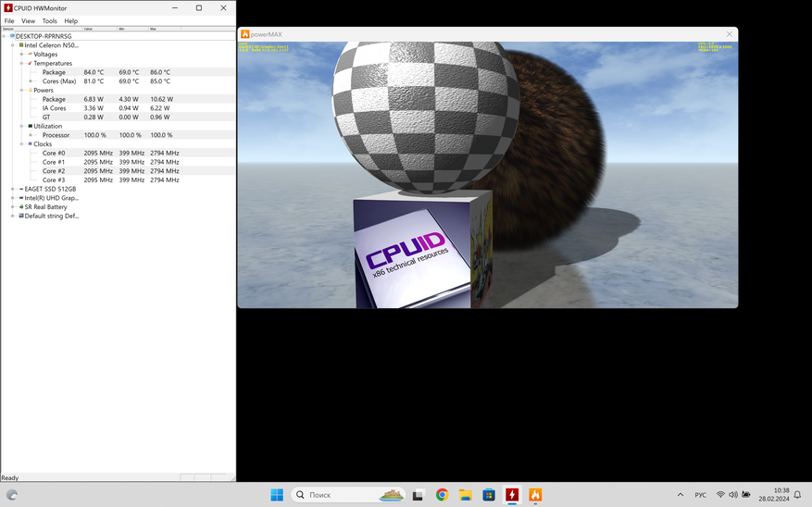812x507 pixels.
Task: Open Task View from the taskbar
Action: click(x=418, y=495)
